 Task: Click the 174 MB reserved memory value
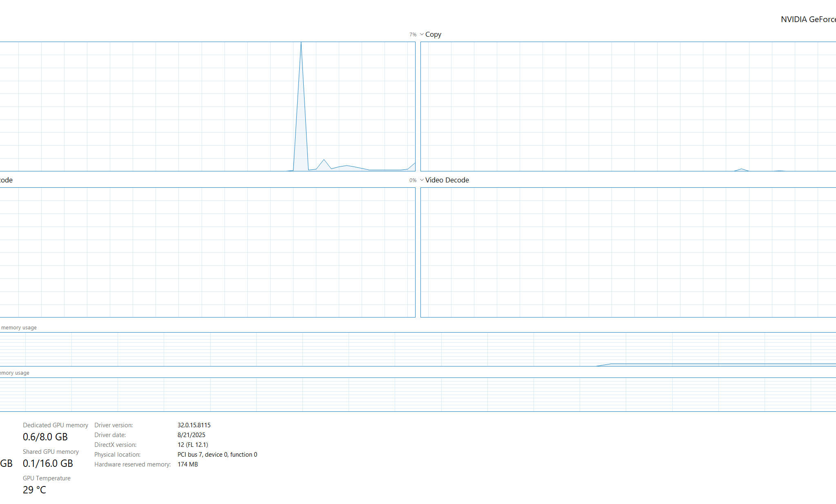point(188,464)
